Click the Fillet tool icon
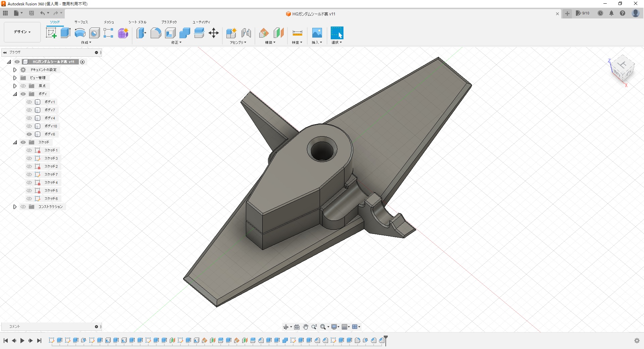The width and height of the screenshot is (644, 349). [x=156, y=33]
